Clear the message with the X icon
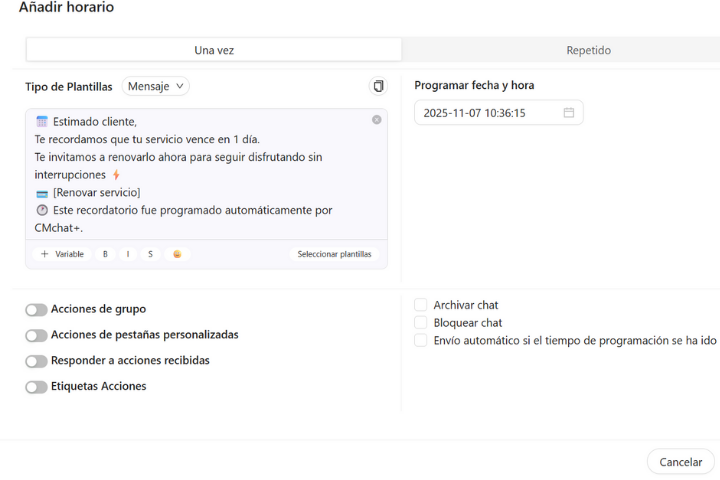 click(376, 120)
